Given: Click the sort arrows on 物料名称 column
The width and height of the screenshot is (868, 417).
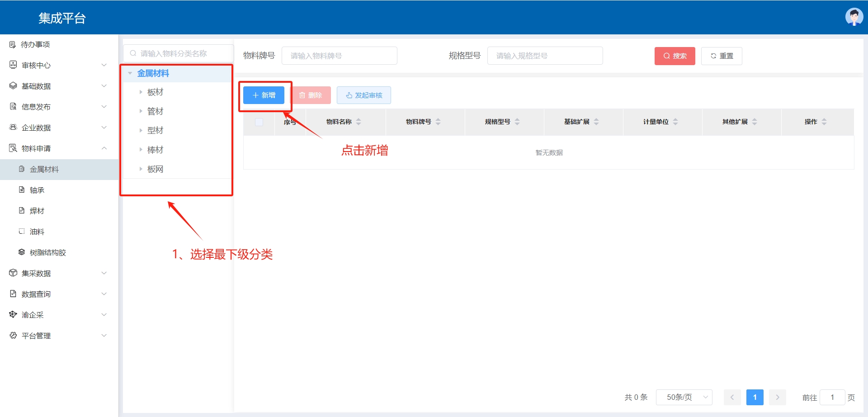Looking at the screenshot, I should click(359, 122).
